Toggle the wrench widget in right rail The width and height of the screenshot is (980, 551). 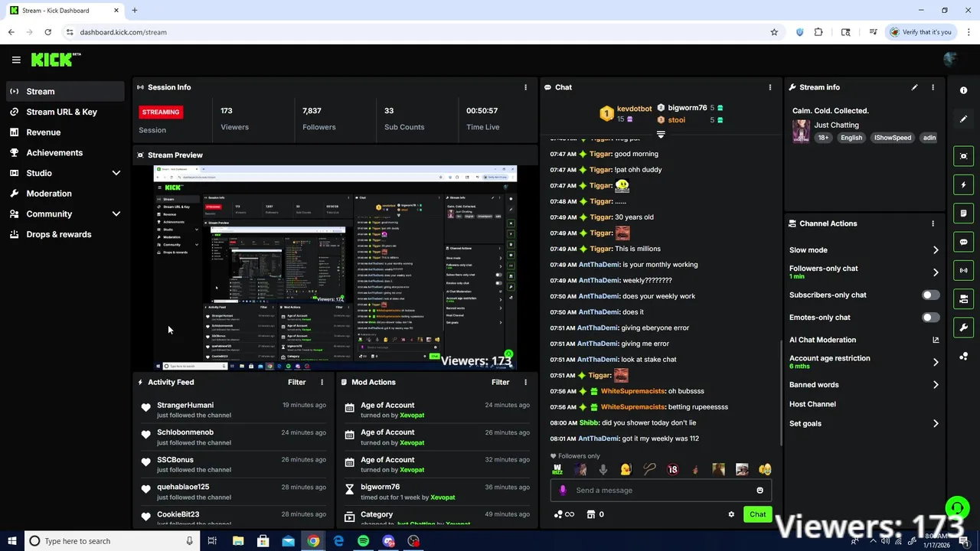(x=963, y=328)
